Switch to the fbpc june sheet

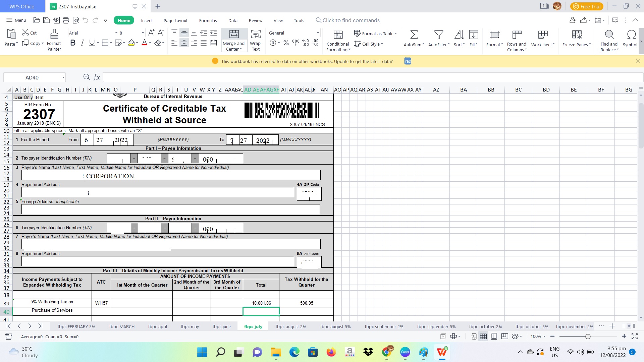coord(221,326)
